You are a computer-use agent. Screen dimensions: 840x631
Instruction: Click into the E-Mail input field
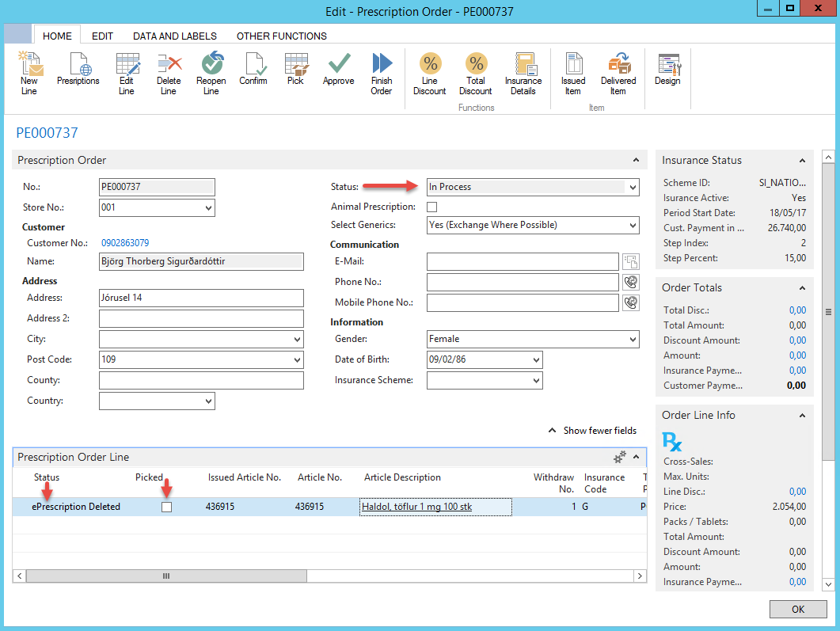coord(522,261)
